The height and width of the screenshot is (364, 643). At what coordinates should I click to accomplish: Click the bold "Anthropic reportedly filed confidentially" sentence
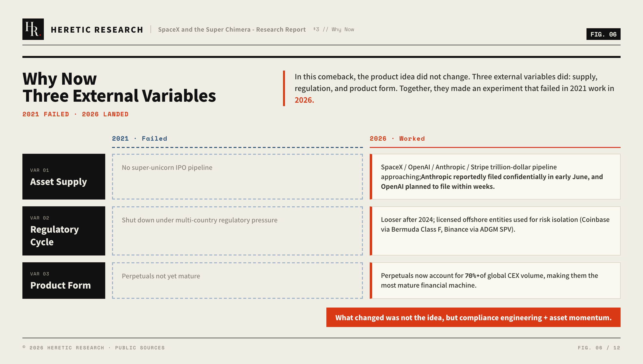pyautogui.click(x=492, y=182)
